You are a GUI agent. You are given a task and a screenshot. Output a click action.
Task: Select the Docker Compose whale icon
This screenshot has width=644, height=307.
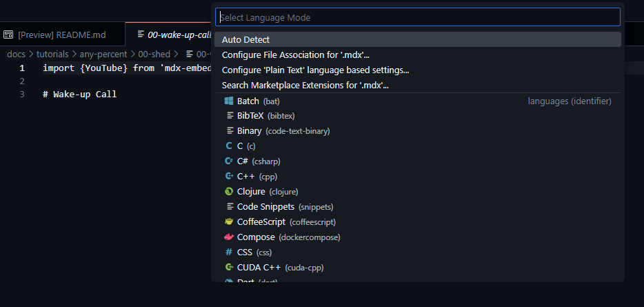coord(229,237)
